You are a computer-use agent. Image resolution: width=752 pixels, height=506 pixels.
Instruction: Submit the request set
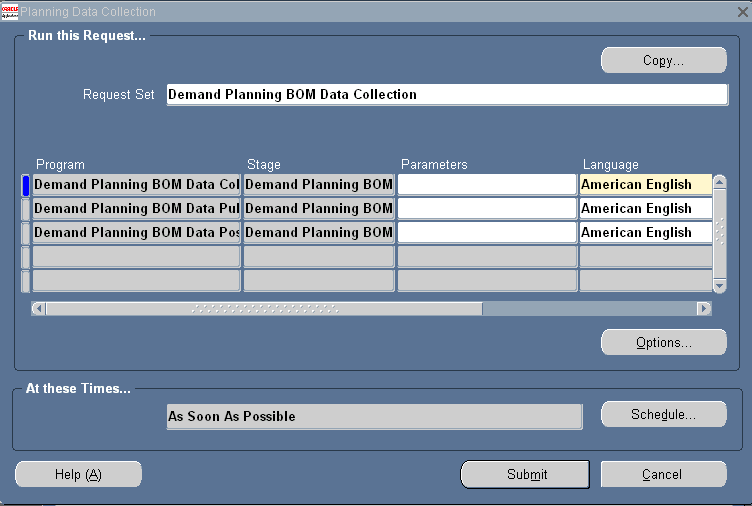click(x=525, y=475)
